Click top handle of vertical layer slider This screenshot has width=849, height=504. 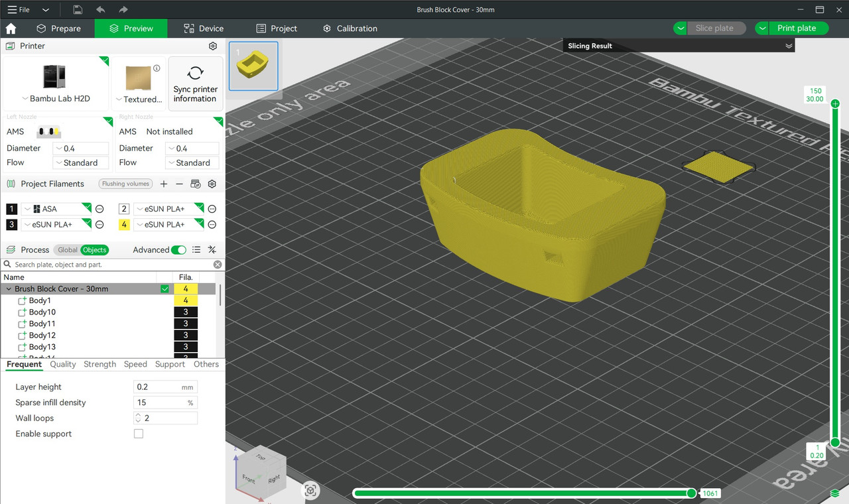(x=835, y=103)
